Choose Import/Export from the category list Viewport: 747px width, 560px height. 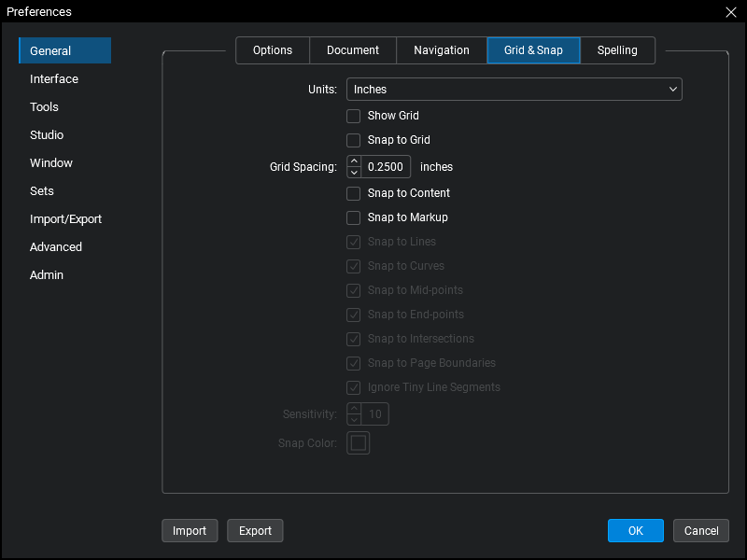65,219
